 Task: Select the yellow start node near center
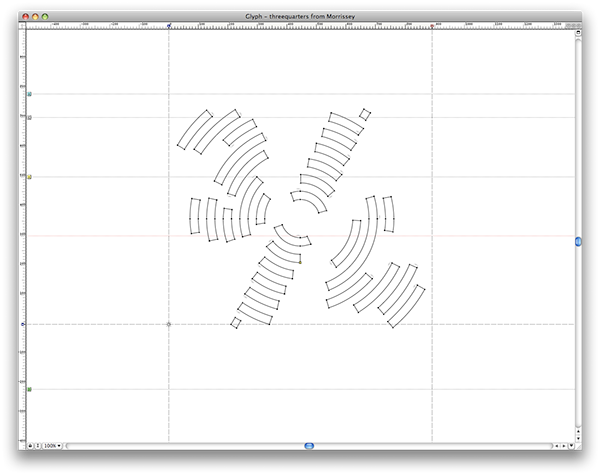[300, 263]
